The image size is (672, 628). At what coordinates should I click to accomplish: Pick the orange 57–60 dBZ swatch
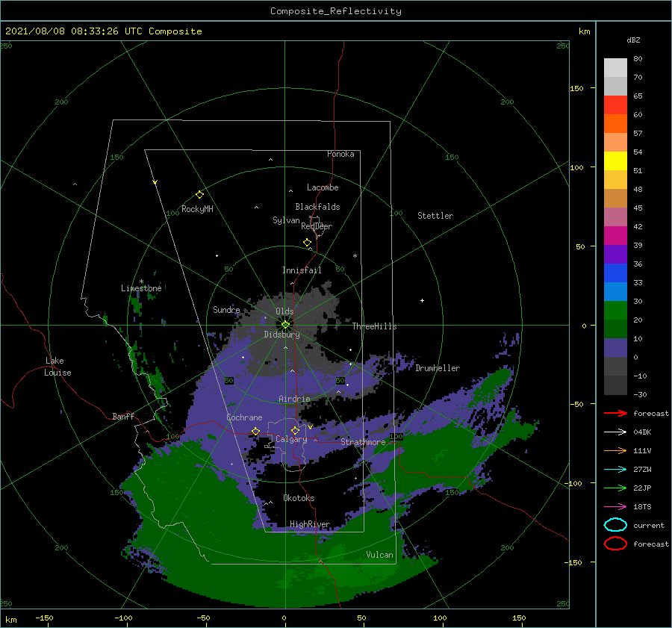point(615,124)
